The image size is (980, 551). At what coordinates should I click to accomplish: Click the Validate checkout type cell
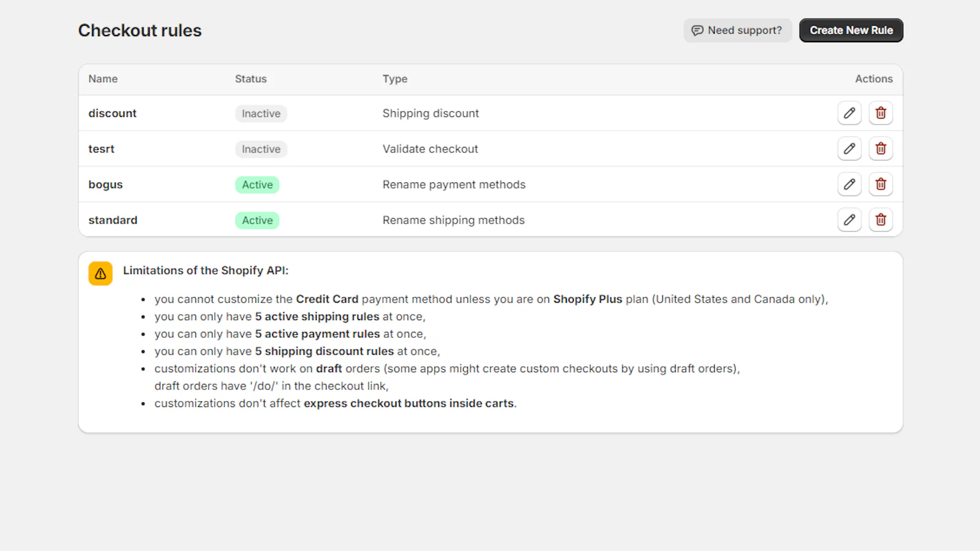click(430, 149)
